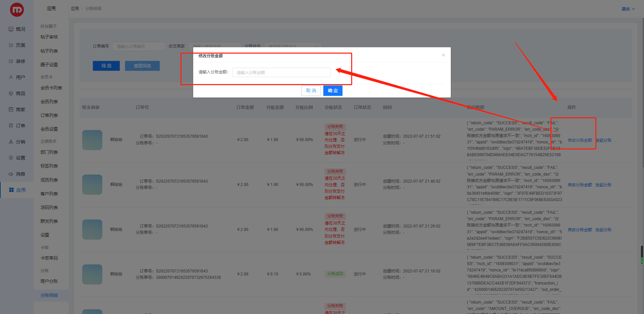Open 消息 messages section
The height and width of the screenshot is (314, 644).
pyautogui.click(x=17, y=174)
